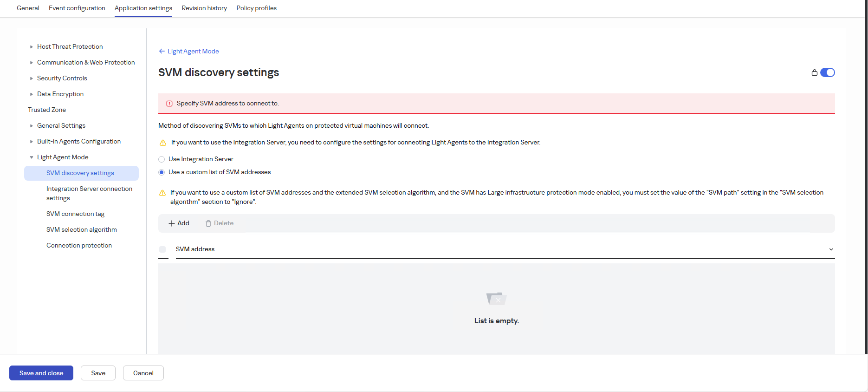Image resolution: width=868 pixels, height=392 pixels.
Task: Collapse the Light Agent Mode tree section
Action: pyautogui.click(x=32, y=157)
